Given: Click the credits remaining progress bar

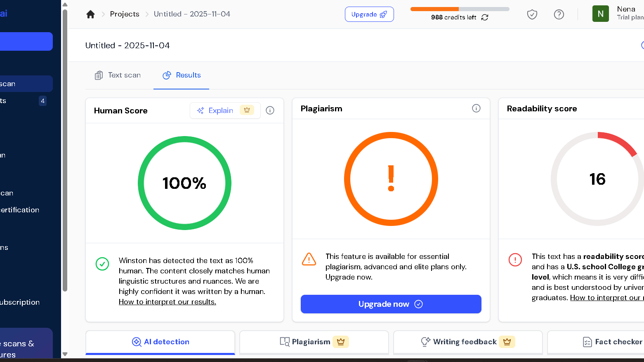Looking at the screenshot, I should pyautogui.click(x=460, y=9).
